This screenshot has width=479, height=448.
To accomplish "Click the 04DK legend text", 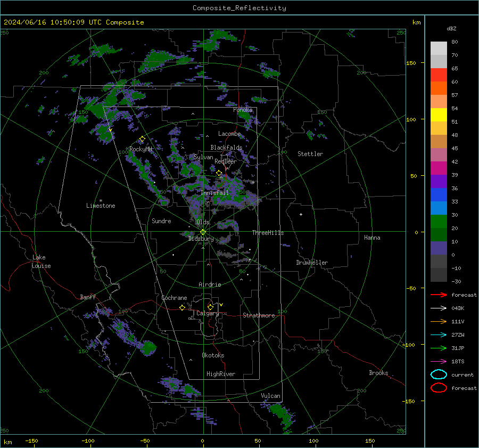I will click(x=458, y=308).
